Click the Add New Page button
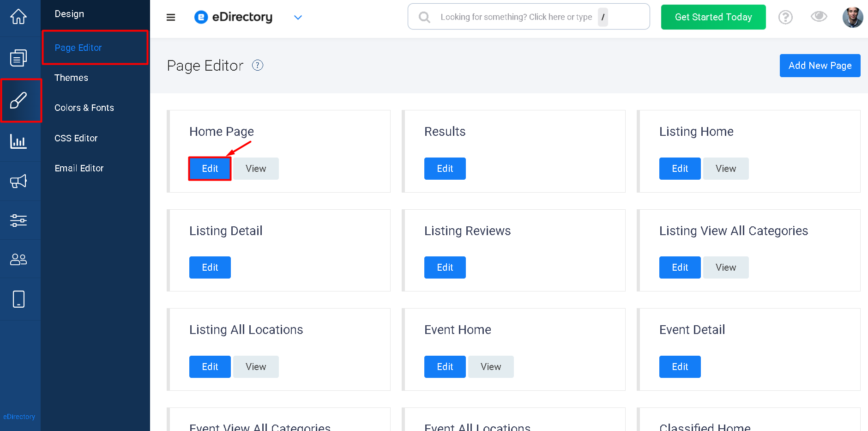The width and height of the screenshot is (868, 431). (x=820, y=66)
